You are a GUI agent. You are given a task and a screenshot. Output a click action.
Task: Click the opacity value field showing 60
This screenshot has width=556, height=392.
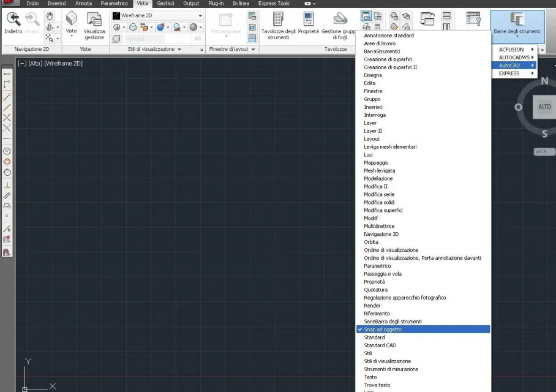point(198,39)
